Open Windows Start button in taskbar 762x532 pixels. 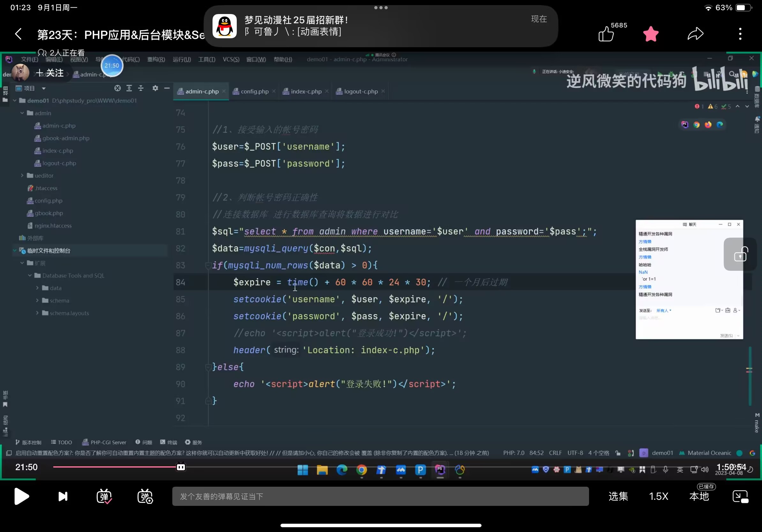coord(303,469)
